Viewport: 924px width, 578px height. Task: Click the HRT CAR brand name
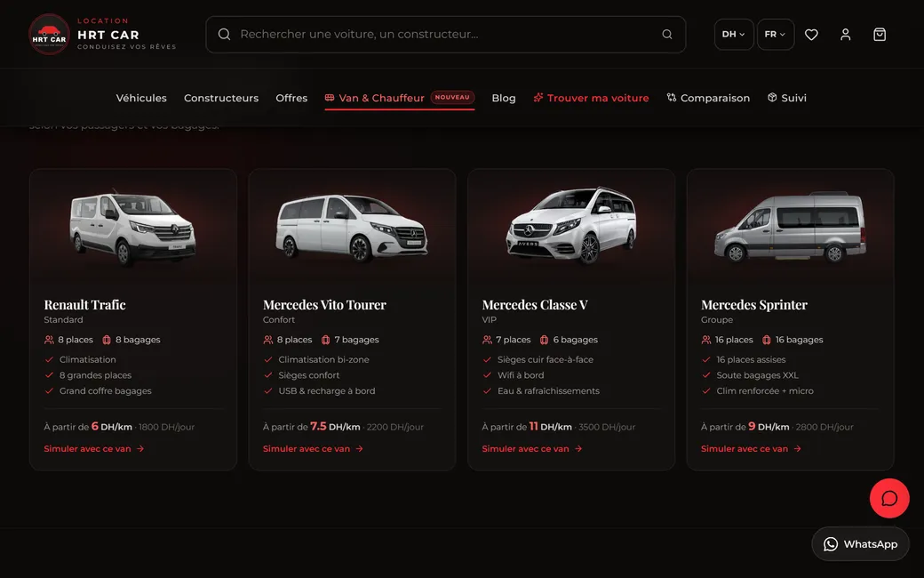[108, 35]
